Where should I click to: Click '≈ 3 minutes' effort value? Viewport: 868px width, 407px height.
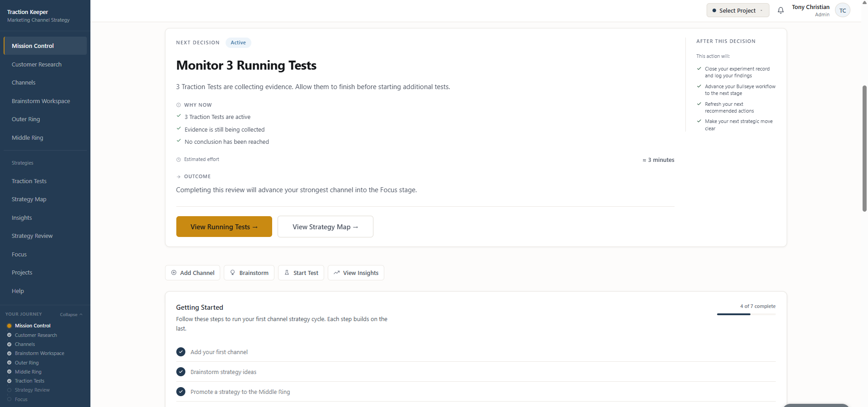click(658, 160)
